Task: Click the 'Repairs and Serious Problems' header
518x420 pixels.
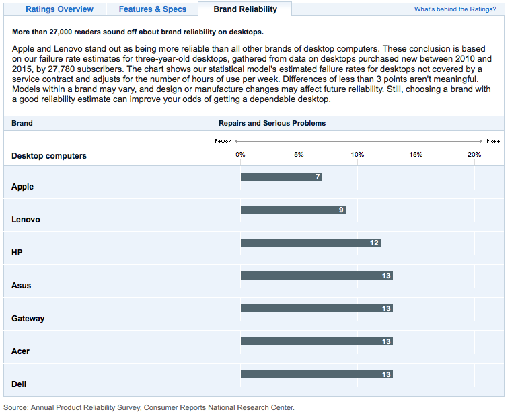Action: tap(272, 124)
